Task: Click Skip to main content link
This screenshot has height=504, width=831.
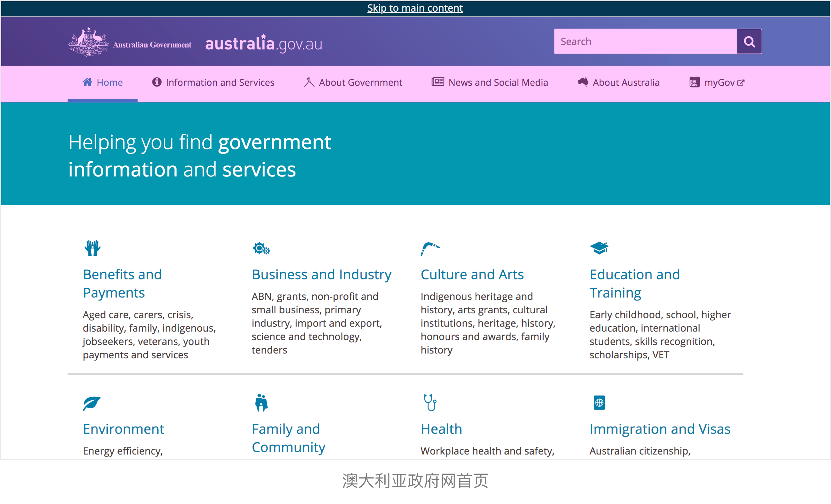Action: pyautogui.click(x=415, y=8)
